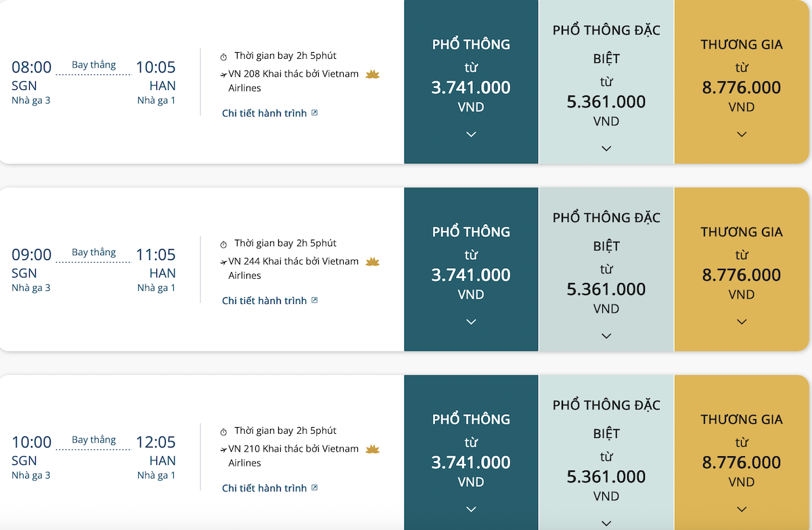Screen dimensions: 812x530
Task: Expand PHỔ THÔNG fare details for VN 208
Action: click(x=471, y=134)
